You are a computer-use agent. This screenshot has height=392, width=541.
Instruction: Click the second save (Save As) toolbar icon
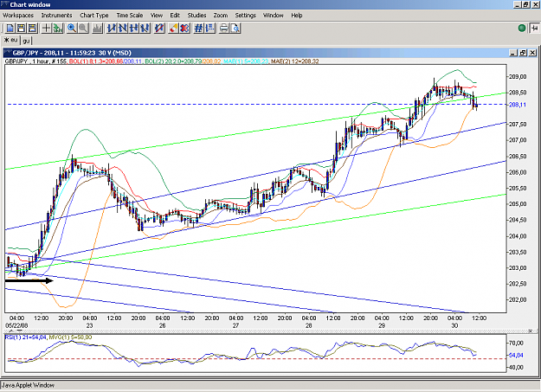tap(32, 28)
